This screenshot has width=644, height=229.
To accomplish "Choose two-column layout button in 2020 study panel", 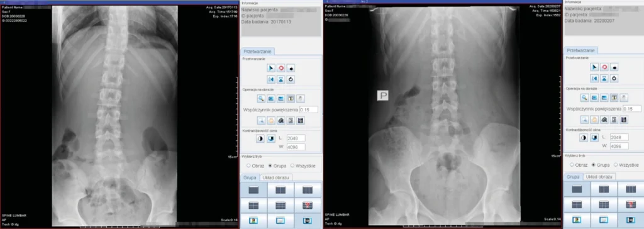I will tap(604, 189).
